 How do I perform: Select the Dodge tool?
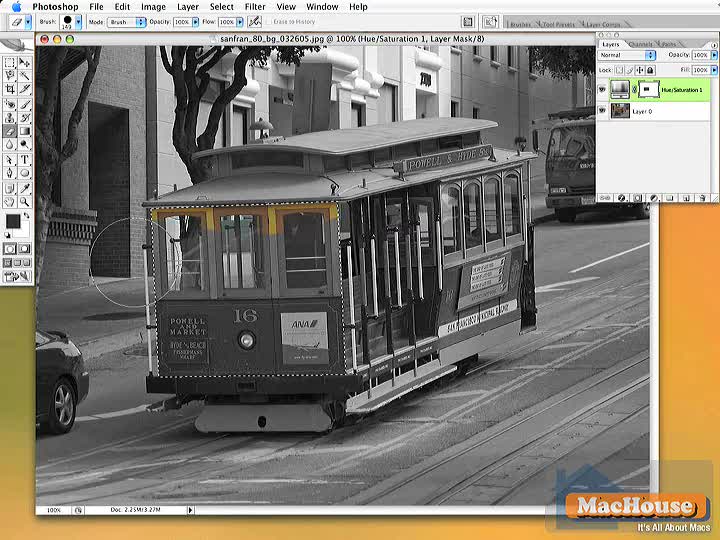24,144
